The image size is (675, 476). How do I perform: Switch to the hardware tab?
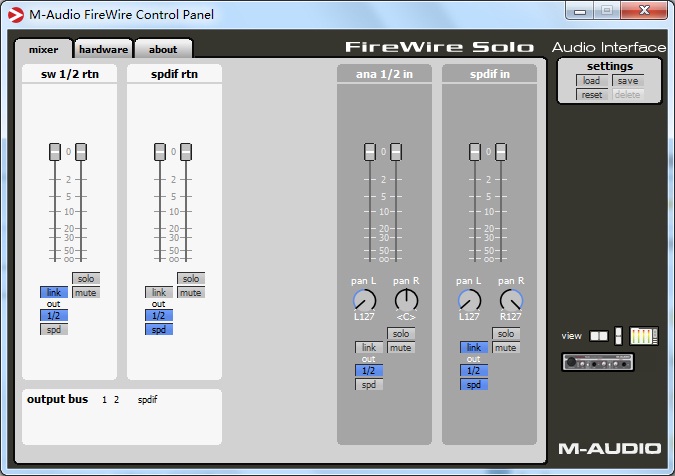pyautogui.click(x=103, y=49)
